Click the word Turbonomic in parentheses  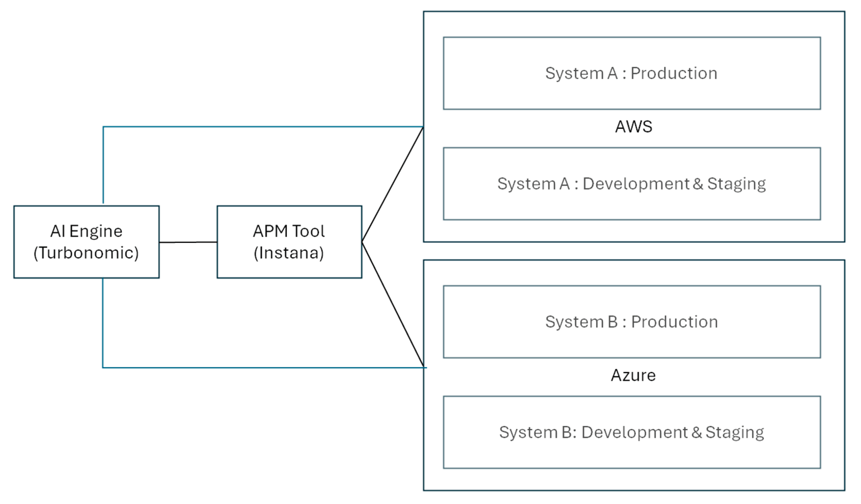tap(86, 253)
